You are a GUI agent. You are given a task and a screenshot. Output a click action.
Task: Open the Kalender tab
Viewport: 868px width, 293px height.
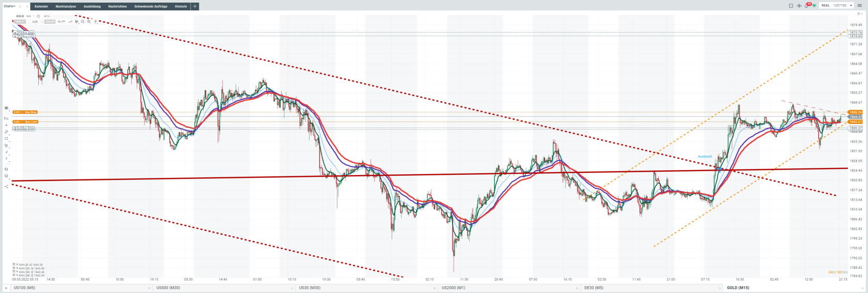tap(41, 6)
